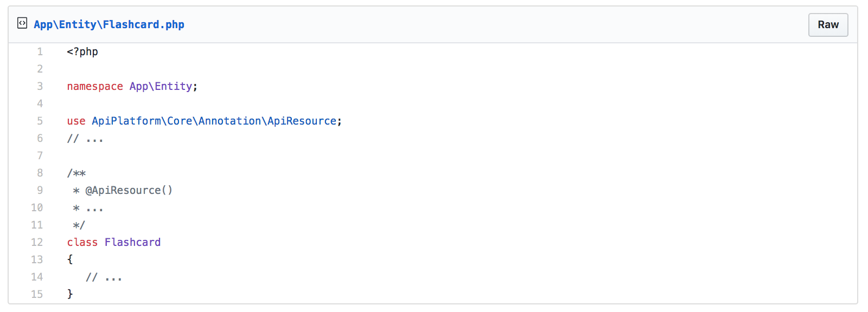Screen dimensions: 868x312
Task: View the Raw file contents
Action: 828,25
